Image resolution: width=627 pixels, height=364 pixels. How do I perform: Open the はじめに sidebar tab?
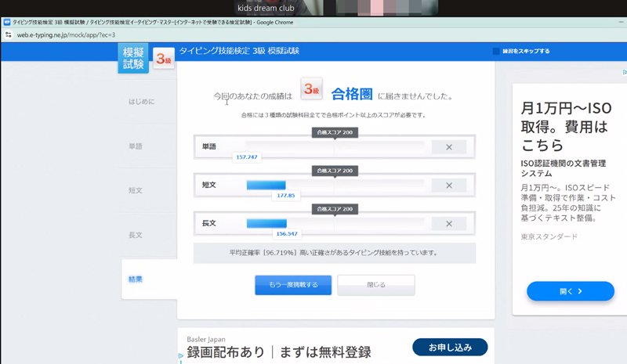coord(142,102)
